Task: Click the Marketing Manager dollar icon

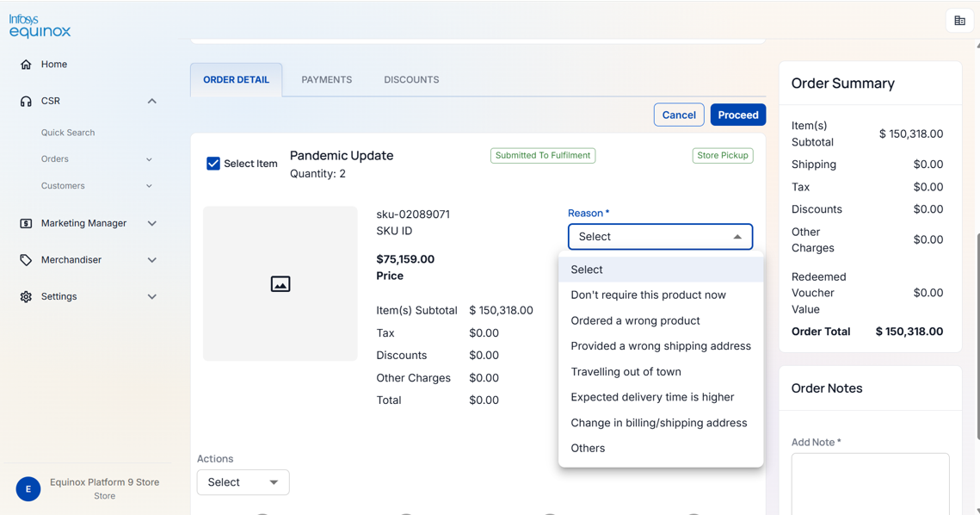Action: click(26, 223)
